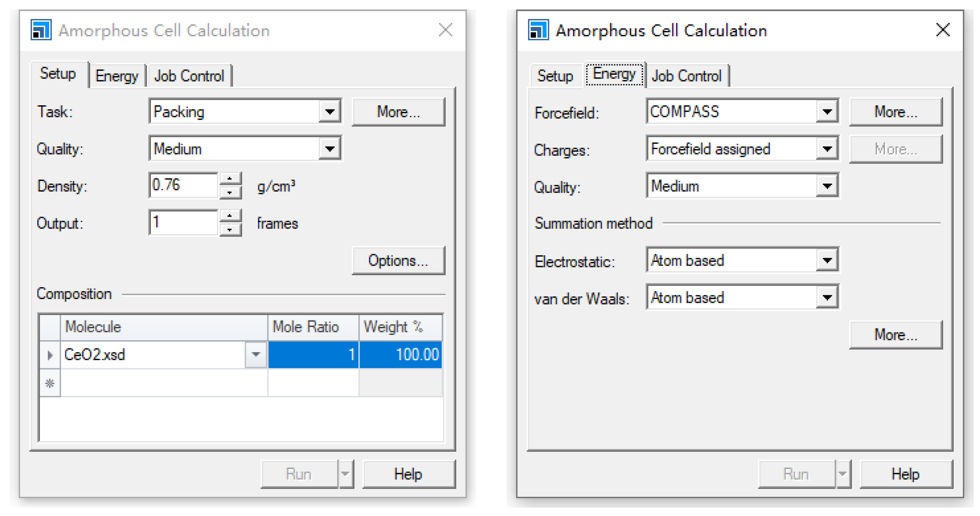The height and width of the screenshot is (516, 980).
Task: Decrease Output frames with down spinner arrow
Action: click(x=229, y=230)
